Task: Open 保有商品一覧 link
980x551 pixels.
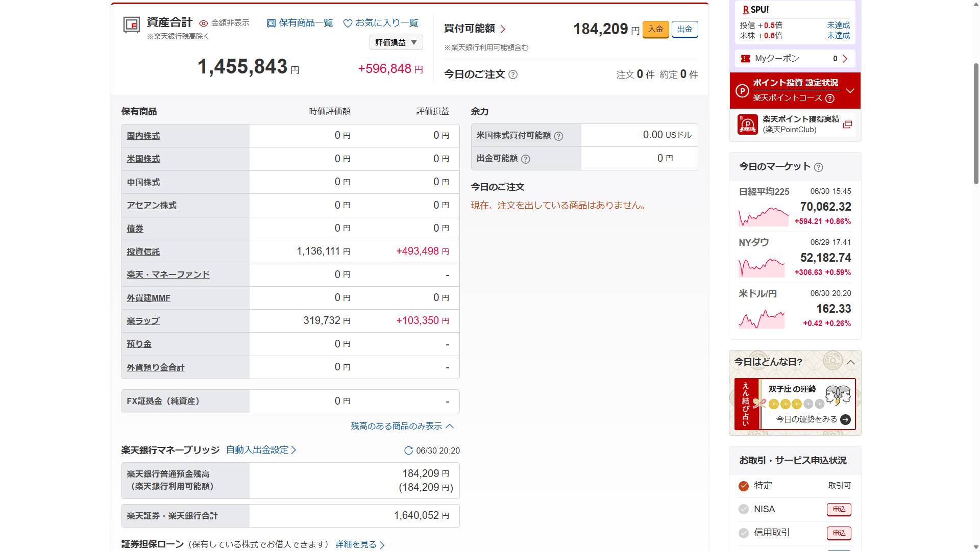Action: tap(300, 23)
